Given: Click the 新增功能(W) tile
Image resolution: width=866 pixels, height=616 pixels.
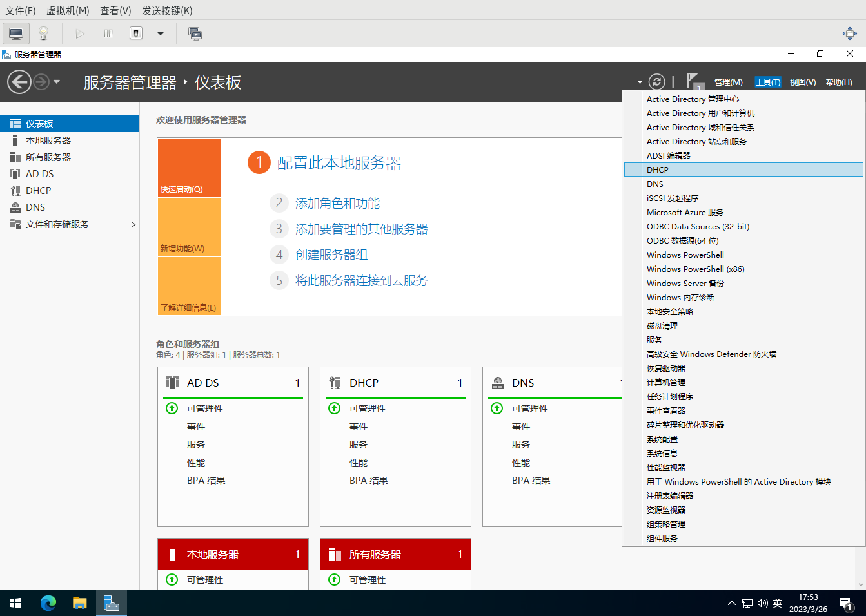Looking at the screenshot, I should (x=190, y=227).
